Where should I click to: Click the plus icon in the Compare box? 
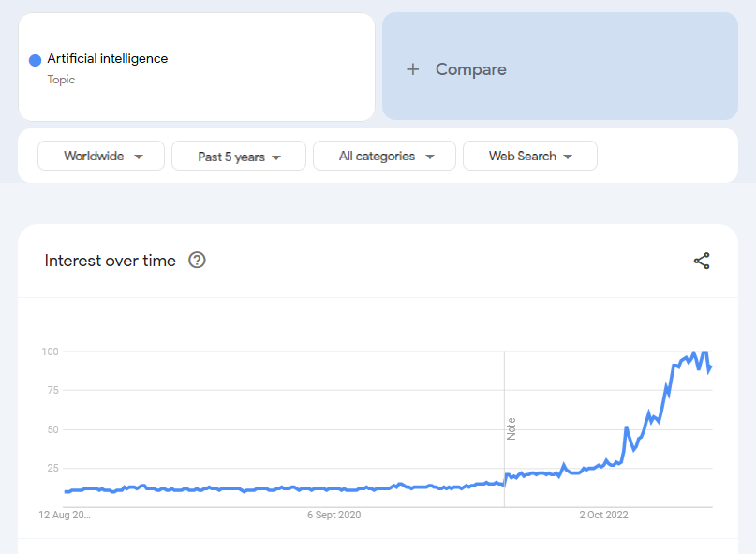(412, 69)
